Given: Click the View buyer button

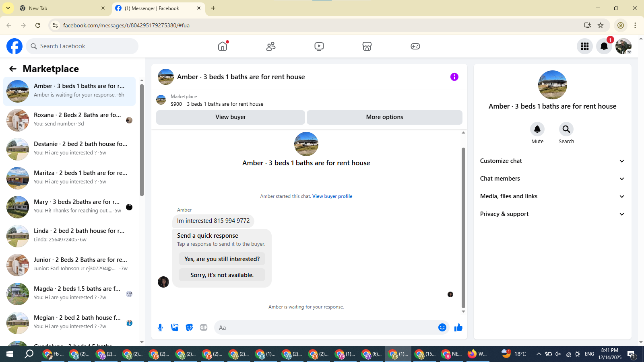Looking at the screenshot, I should pos(230,117).
